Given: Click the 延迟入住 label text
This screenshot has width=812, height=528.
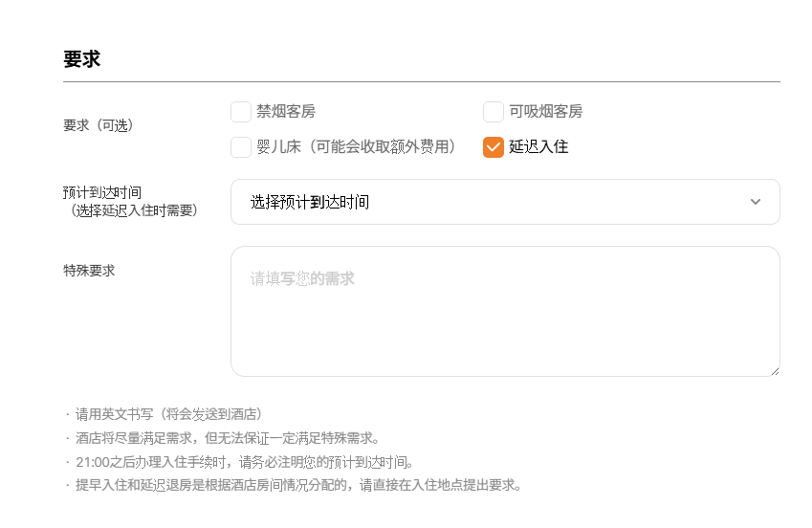Looking at the screenshot, I should point(538,147).
